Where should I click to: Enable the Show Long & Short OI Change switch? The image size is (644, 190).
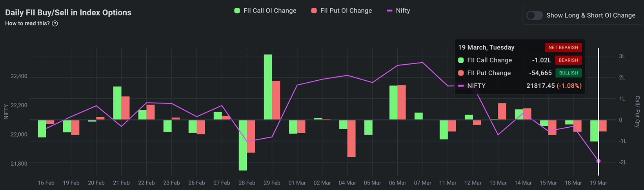coord(534,15)
